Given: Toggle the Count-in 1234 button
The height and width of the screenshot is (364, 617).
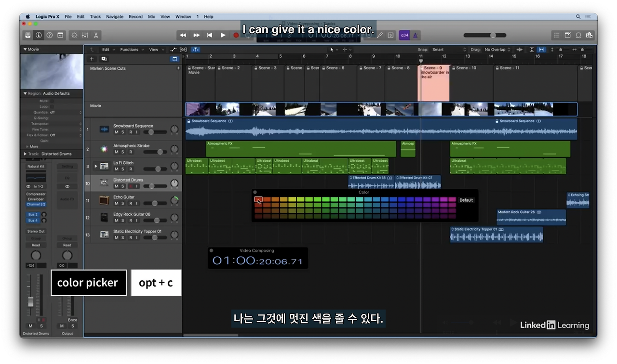Looking at the screenshot, I should click(x=404, y=35).
